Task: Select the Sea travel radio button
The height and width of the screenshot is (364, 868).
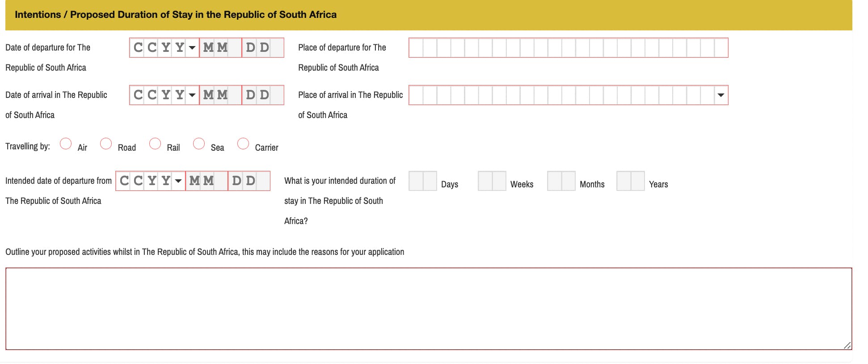Action: [199, 144]
